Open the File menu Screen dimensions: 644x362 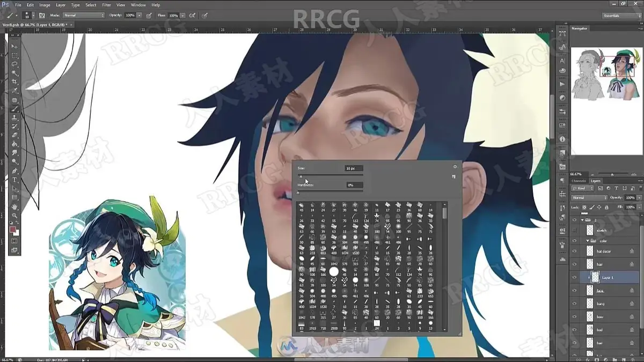pos(18,5)
